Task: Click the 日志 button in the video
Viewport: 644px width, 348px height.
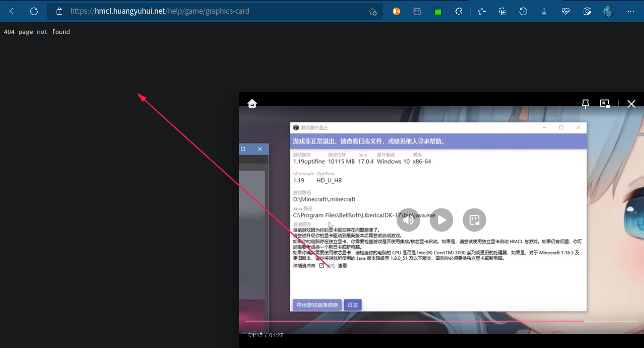Action: (353, 305)
